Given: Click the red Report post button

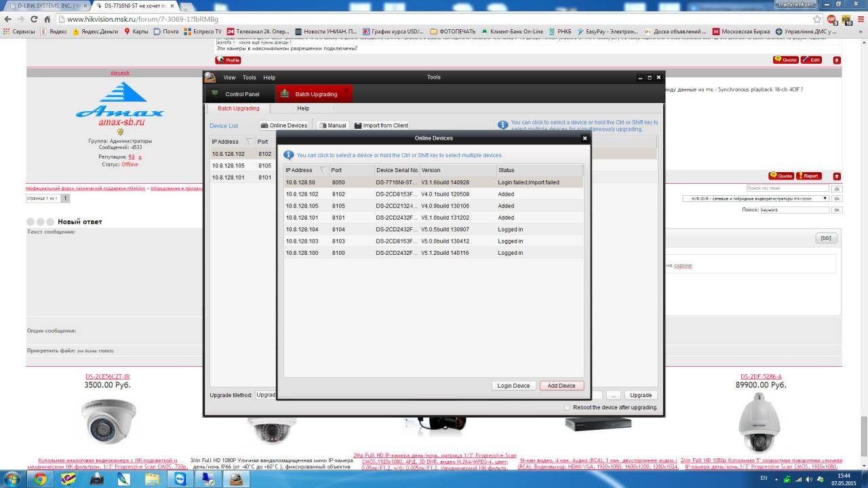Looking at the screenshot, I should (x=808, y=176).
